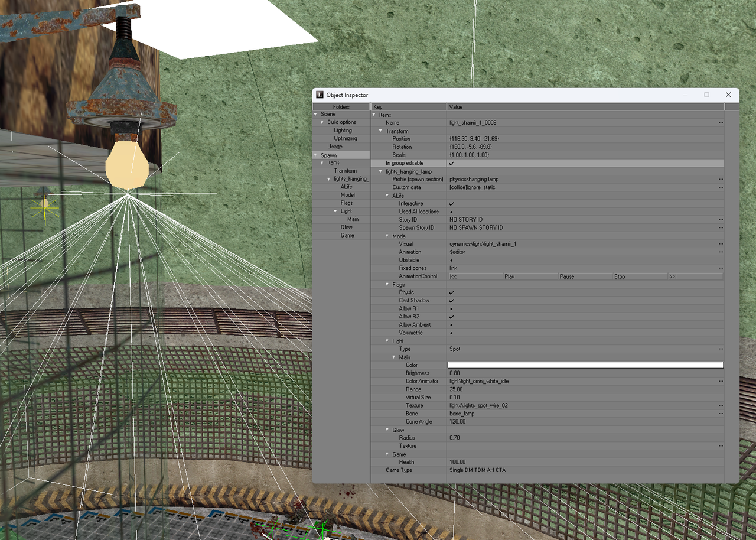Select the small yellow light gizmo in viewport
This screenshot has height=540, width=756.
coord(44,204)
